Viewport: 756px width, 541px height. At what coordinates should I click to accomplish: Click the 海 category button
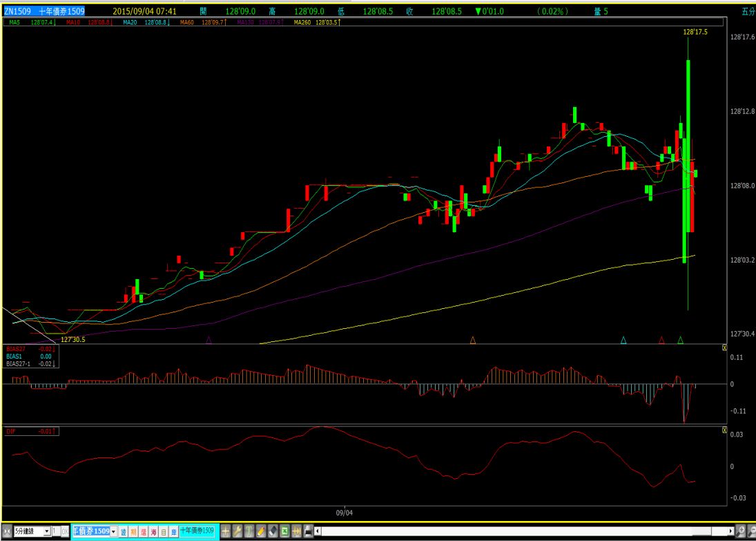[x=154, y=531]
